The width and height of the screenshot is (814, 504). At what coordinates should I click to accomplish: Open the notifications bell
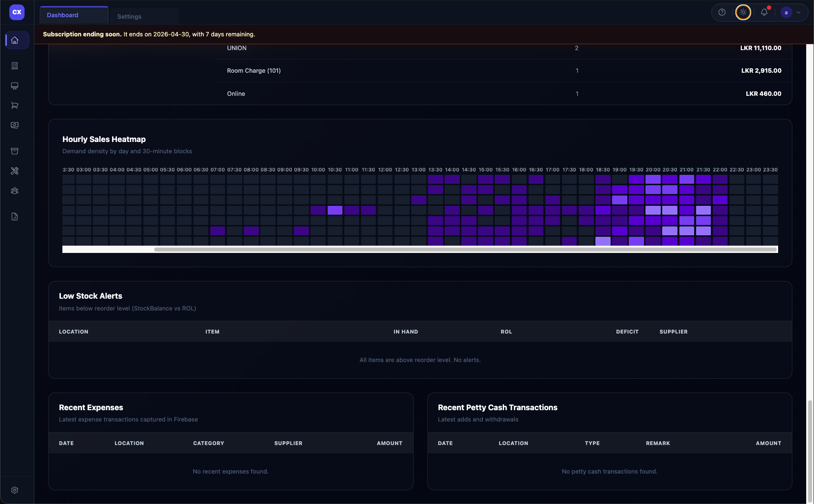tap(764, 12)
